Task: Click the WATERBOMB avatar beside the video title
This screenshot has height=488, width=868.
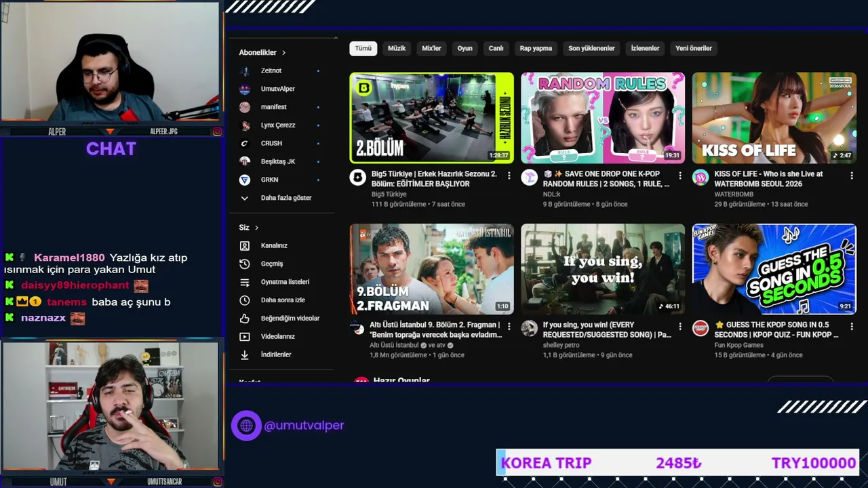Action: 700,178
